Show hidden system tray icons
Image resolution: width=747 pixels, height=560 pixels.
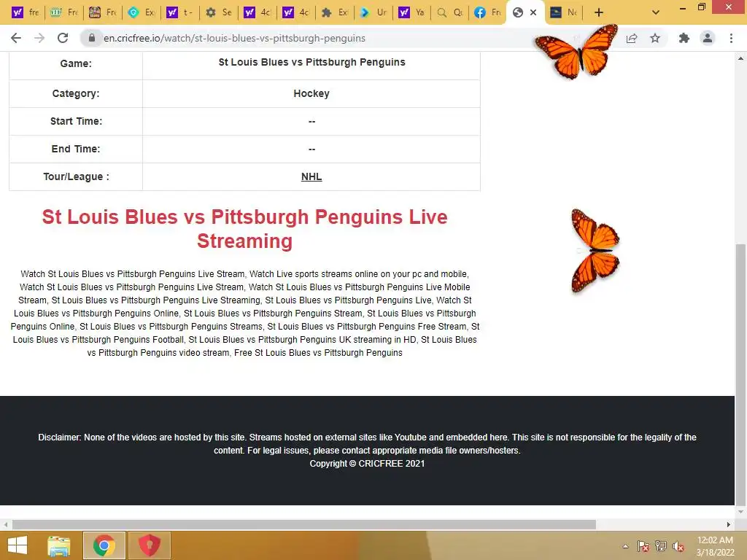click(x=625, y=546)
